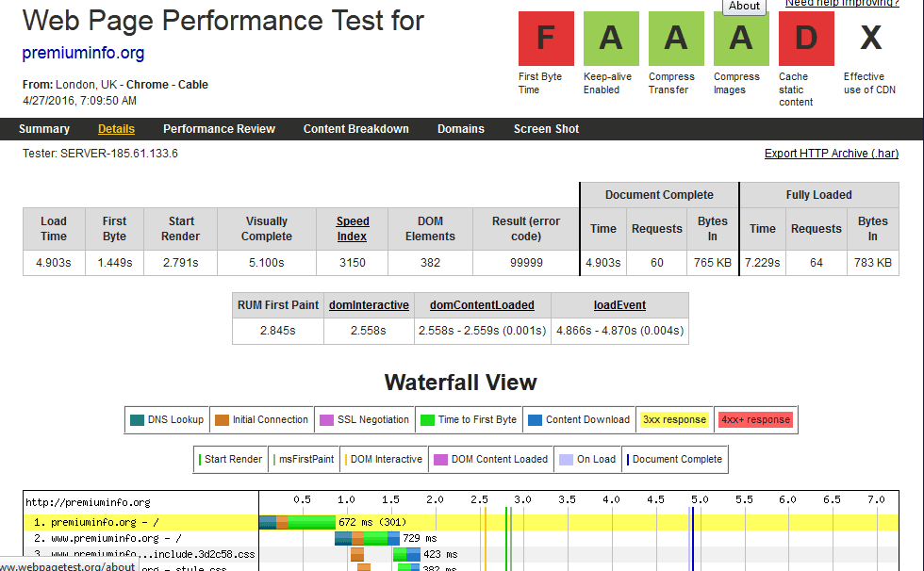This screenshot has height=571, width=924.
Task: Open the Screen Shot tab
Action: click(x=546, y=129)
